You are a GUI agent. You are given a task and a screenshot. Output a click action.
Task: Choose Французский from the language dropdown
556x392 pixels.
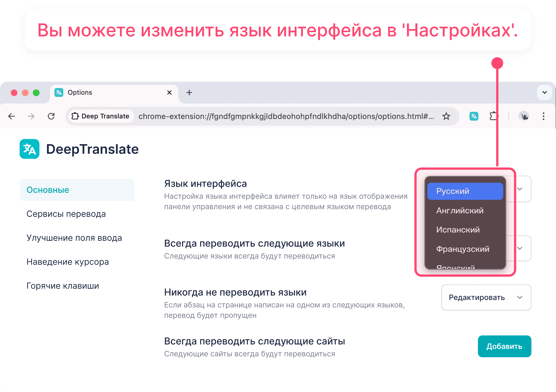(465, 249)
